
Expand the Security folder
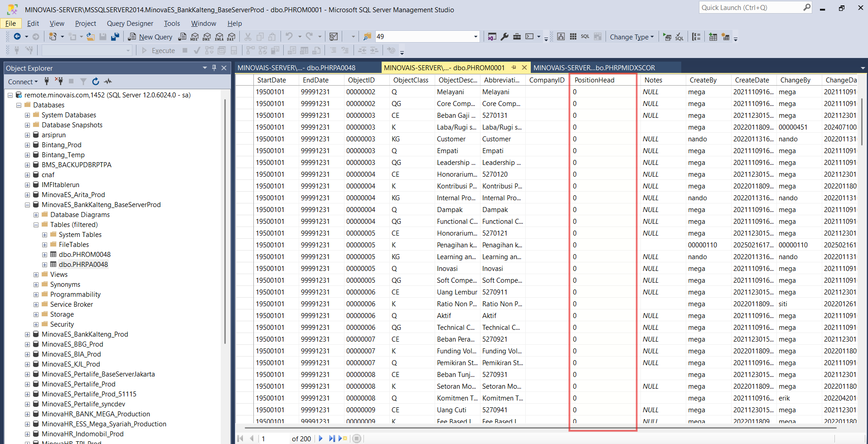[x=36, y=324]
